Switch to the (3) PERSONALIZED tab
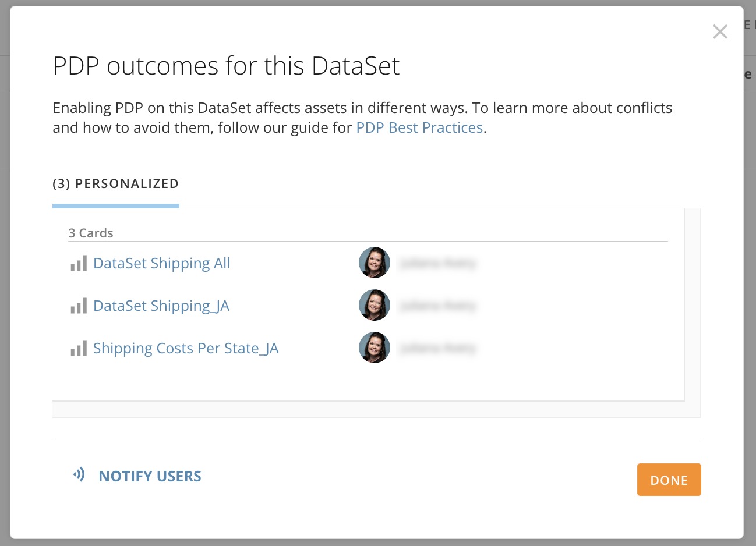This screenshot has height=546, width=756. coord(115,183)
